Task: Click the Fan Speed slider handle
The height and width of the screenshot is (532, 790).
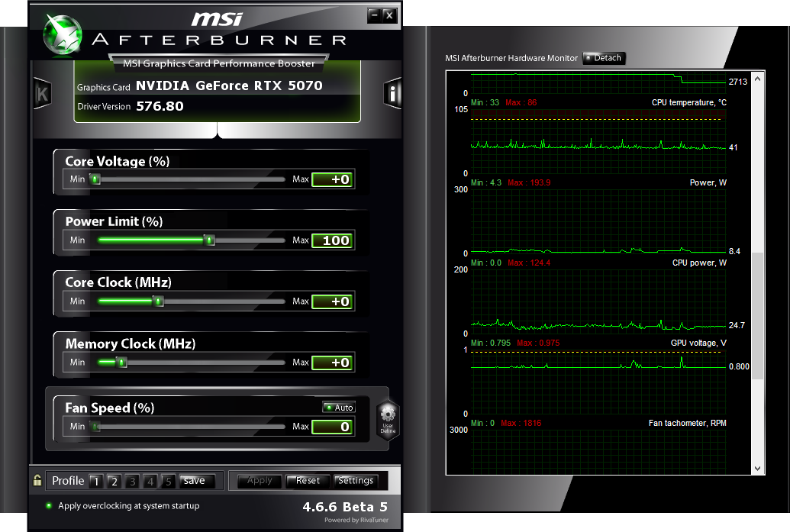Action: click(x=95, y=427)
